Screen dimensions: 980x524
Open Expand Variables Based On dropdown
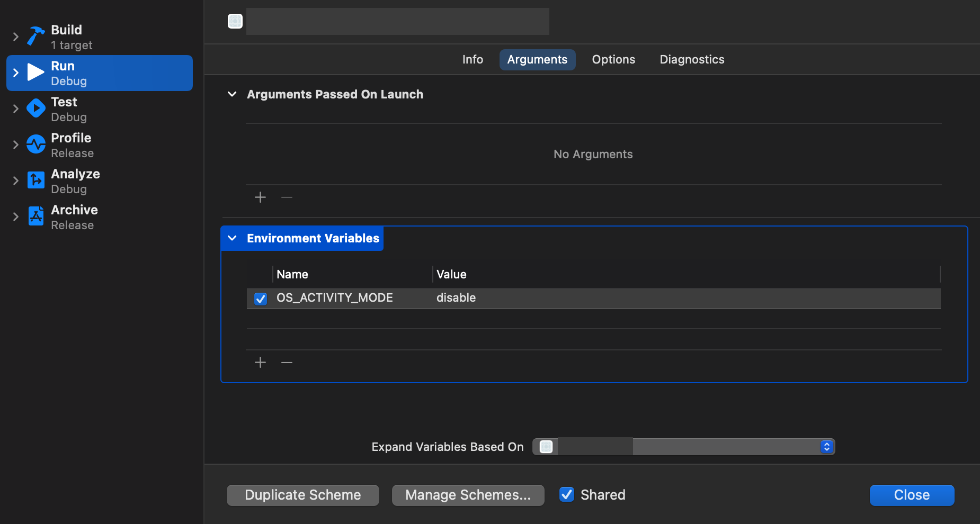[x=683, y=447]
